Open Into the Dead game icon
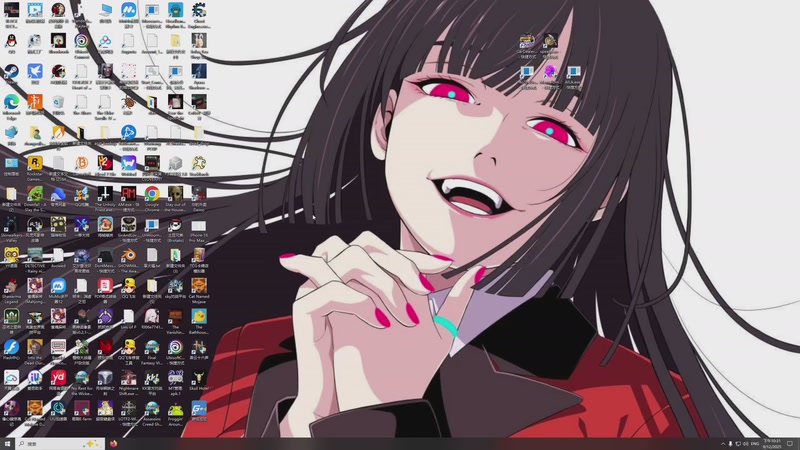The height and width of the screenshot is (450, 800). coord(35,348)
